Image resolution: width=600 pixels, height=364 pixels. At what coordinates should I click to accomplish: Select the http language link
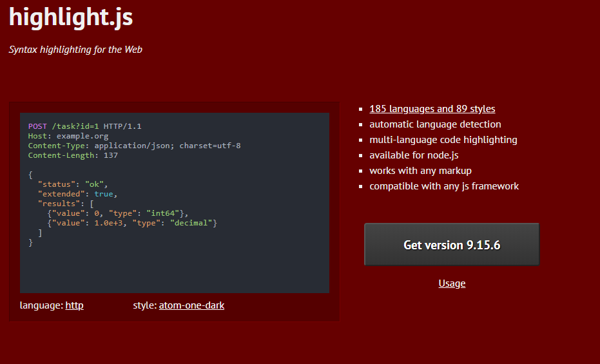pyautogui.click(x=74, y=305)
